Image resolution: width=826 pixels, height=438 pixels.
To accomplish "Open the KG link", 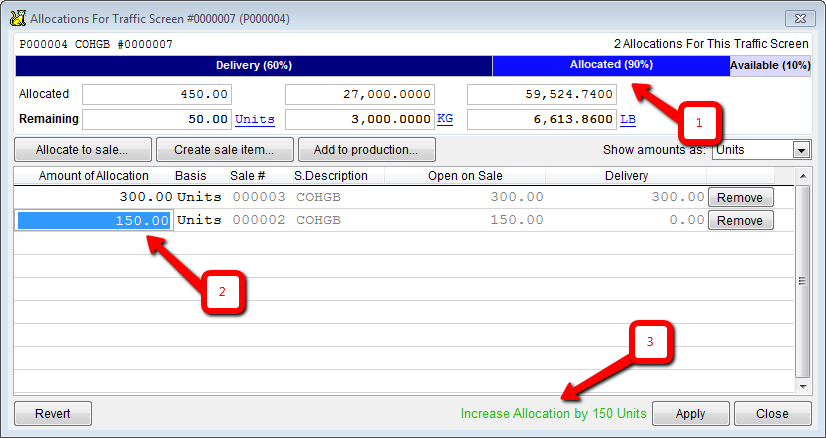I will coord(445,119).
